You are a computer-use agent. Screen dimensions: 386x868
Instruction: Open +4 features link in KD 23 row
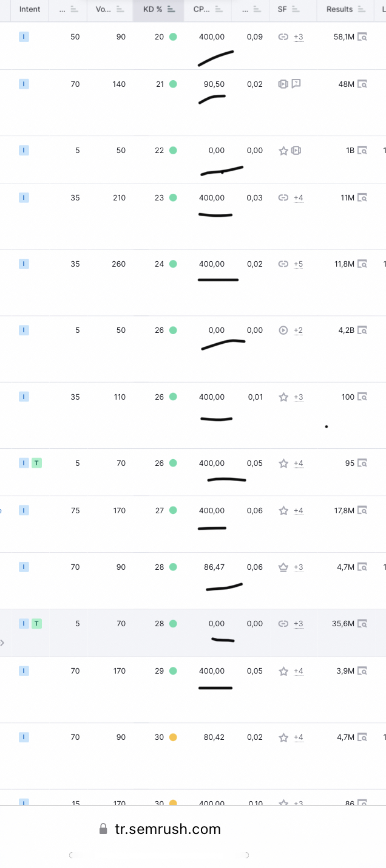(x=299, y=198)
